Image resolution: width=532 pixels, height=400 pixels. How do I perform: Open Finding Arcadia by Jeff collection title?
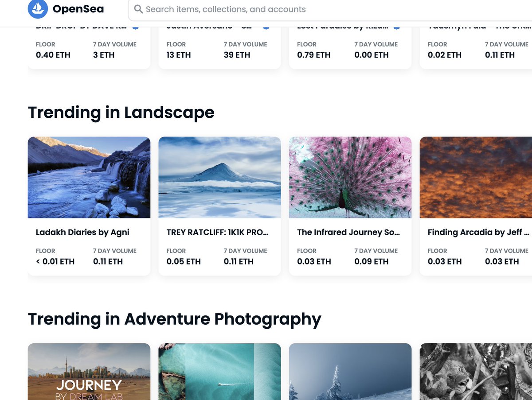(479, 232)
